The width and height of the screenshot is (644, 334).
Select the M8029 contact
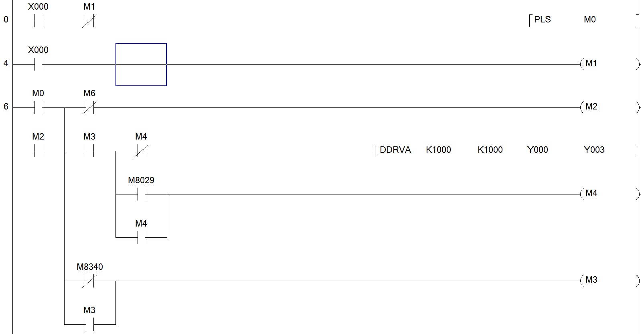[141, 194]
